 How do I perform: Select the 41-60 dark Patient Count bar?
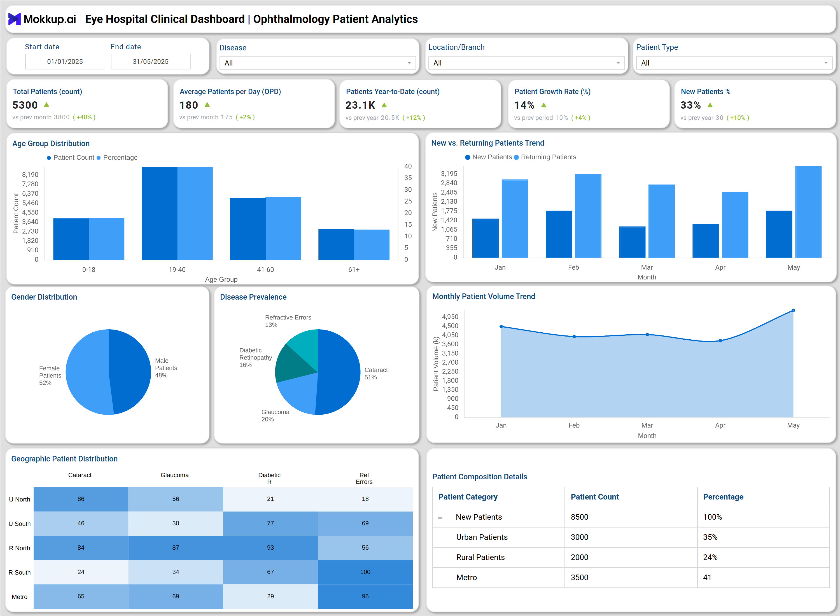[248, 228]
